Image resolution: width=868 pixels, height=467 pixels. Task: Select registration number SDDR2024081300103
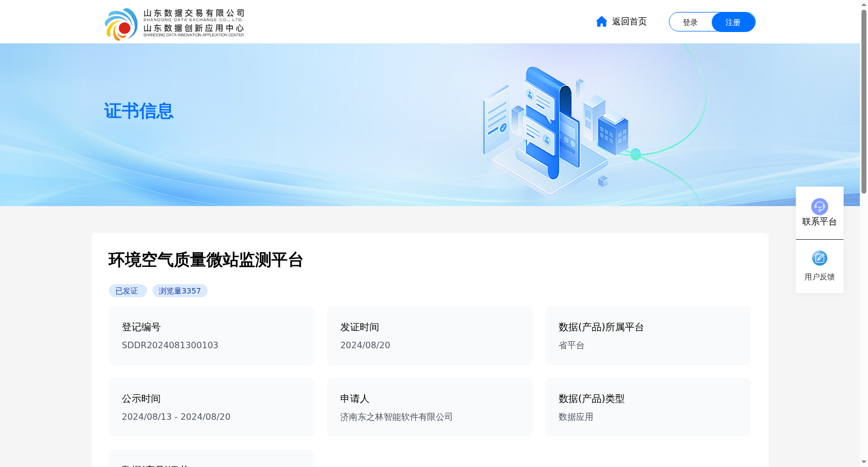pos(170,346)
